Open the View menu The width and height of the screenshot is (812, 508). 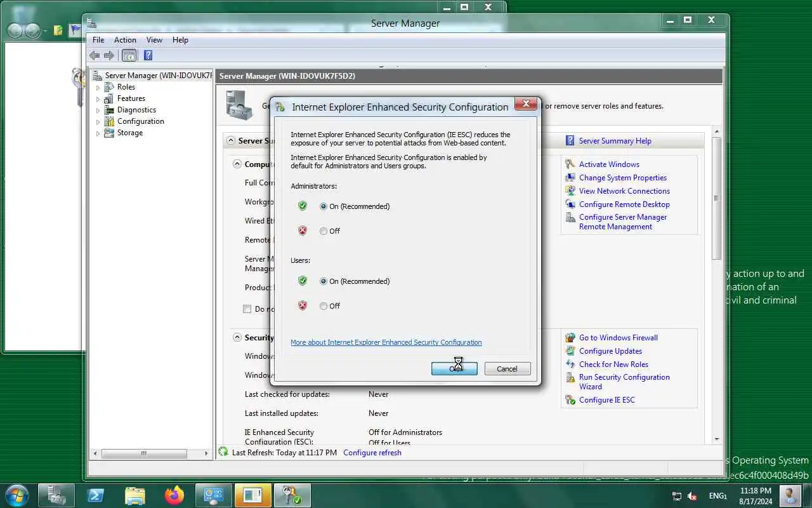154,40
